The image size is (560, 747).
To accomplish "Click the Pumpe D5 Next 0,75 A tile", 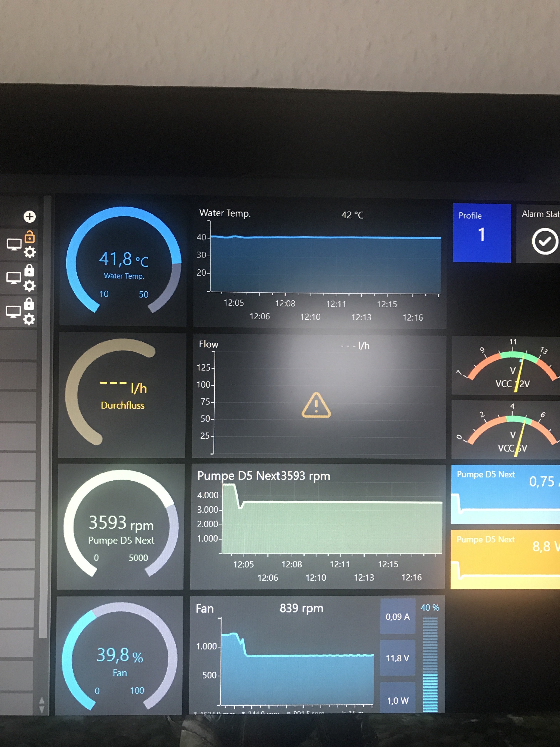I will click(x=505, y=494).
